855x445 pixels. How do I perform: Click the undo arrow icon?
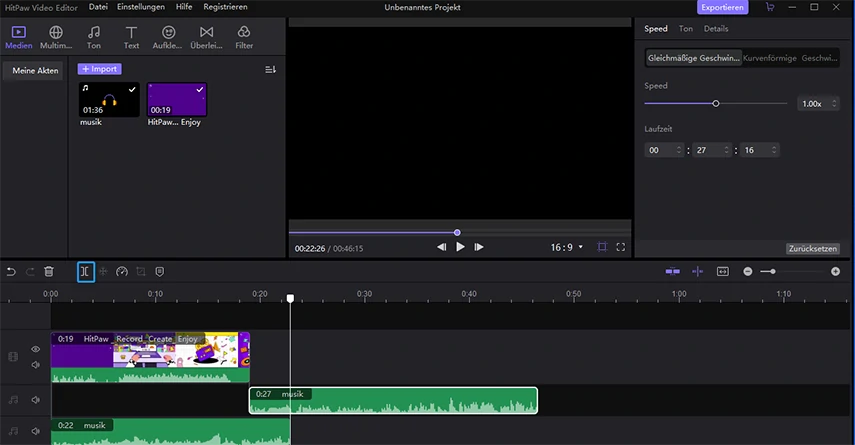tap(11, 272)
